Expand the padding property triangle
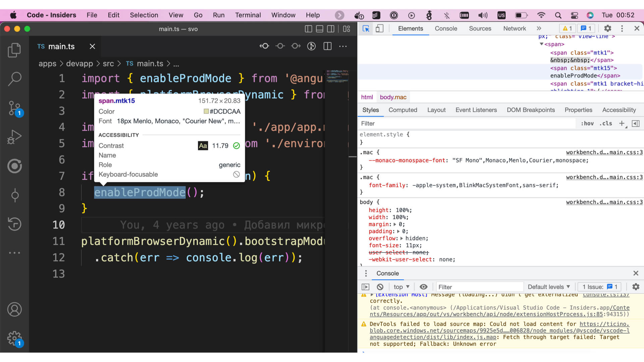 (x=398, y=231)
